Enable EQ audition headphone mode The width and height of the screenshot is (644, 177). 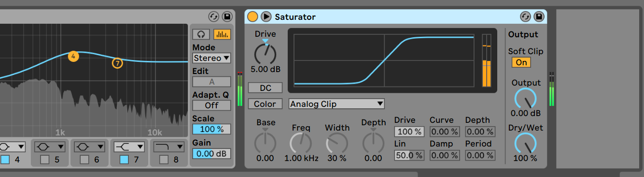tap(201, 34)
